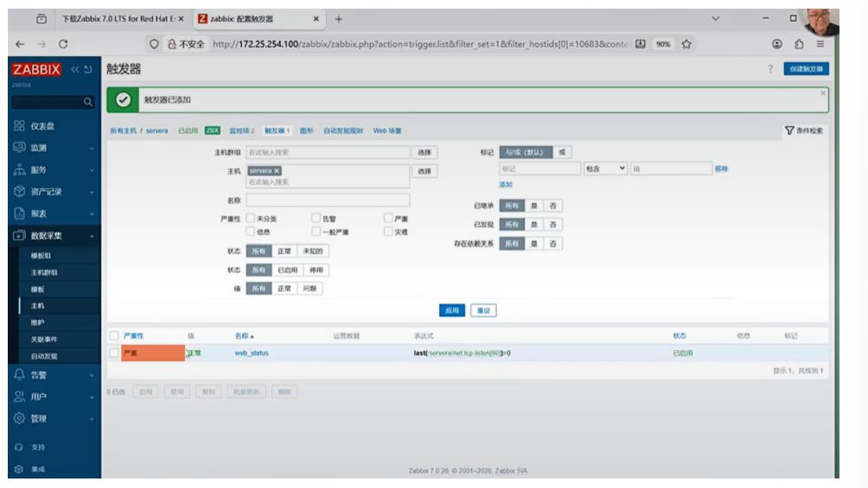Open the 包含 tag operator dropdown
Screen dimensions: 868x488
[x=605, y=168]
